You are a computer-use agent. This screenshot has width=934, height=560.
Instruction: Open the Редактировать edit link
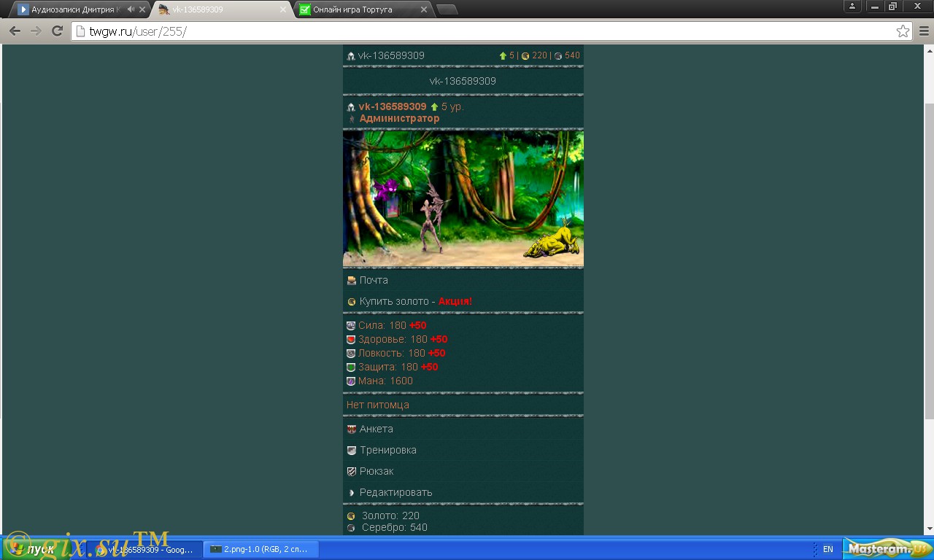coord(396,492)
